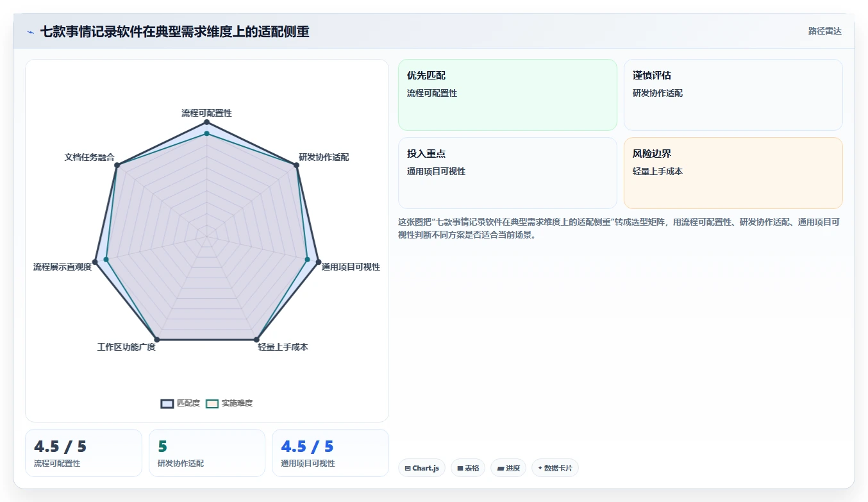Screen dimensions: 868x502
Task: Click the 流程可配置性 outer radar point
Action: (206, 122)
